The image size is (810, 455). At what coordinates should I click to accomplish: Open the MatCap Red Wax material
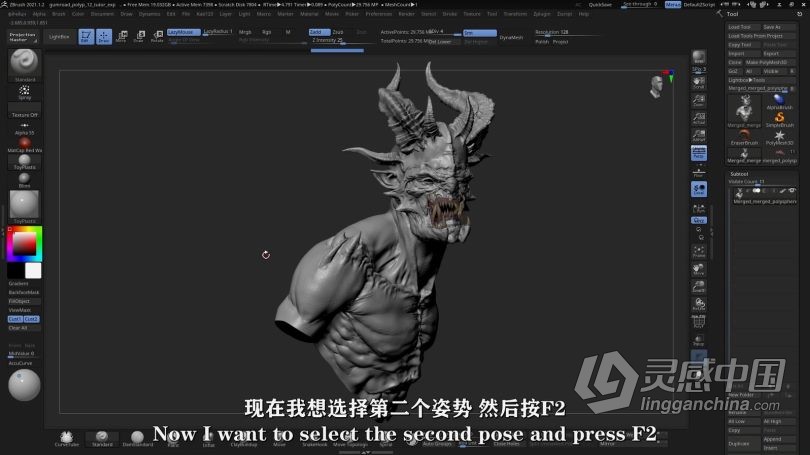pos(24,145)
